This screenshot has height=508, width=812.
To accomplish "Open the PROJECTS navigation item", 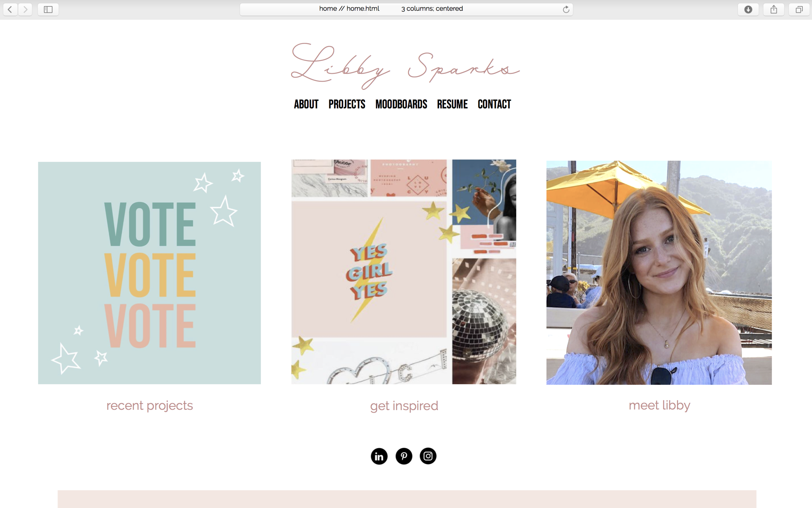I will click(x=347, y=104).
